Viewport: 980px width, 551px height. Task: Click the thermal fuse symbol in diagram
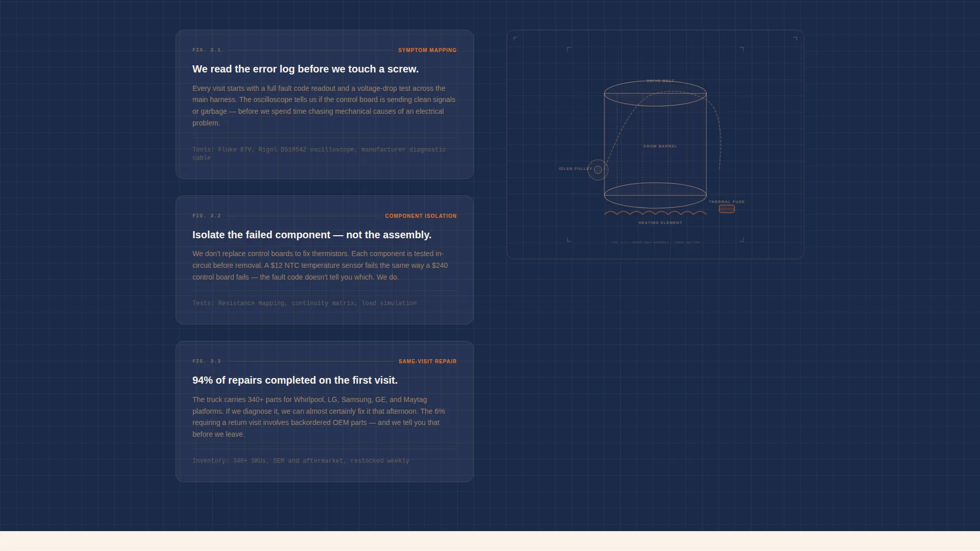point(727,209)
